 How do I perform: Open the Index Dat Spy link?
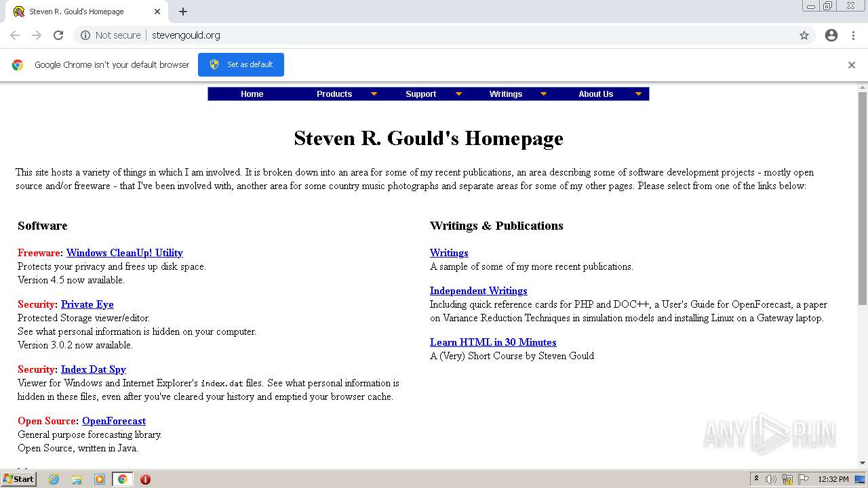pyautogui.click(x=94, y=369)
